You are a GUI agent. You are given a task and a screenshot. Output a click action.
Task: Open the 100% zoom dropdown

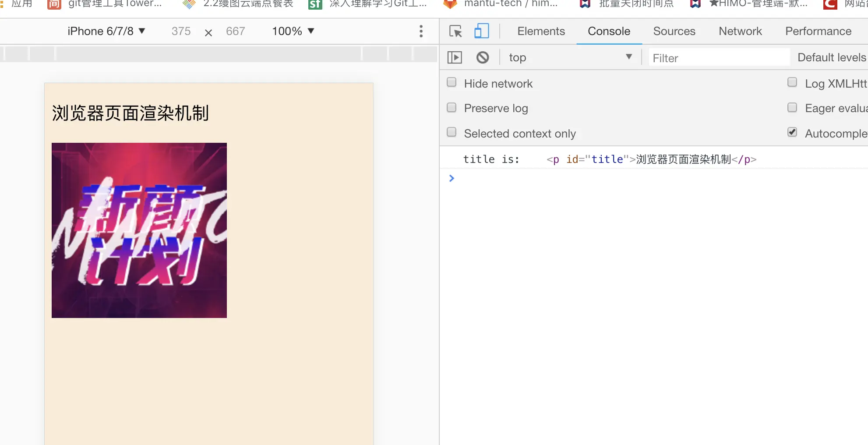[293, 31]
